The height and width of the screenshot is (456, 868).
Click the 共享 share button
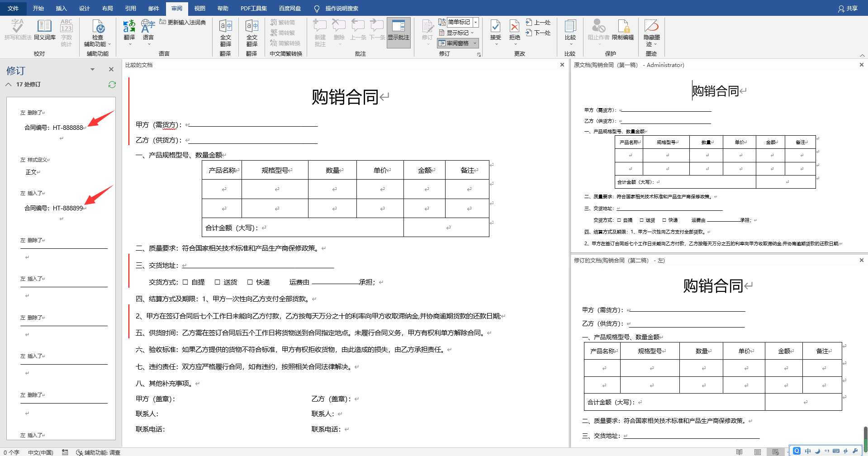pos(848,9)
